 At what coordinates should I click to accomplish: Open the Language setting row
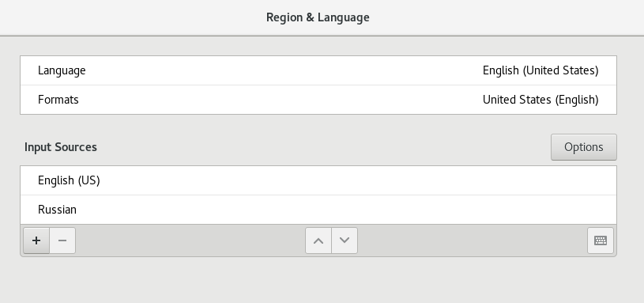click(318, 70)
